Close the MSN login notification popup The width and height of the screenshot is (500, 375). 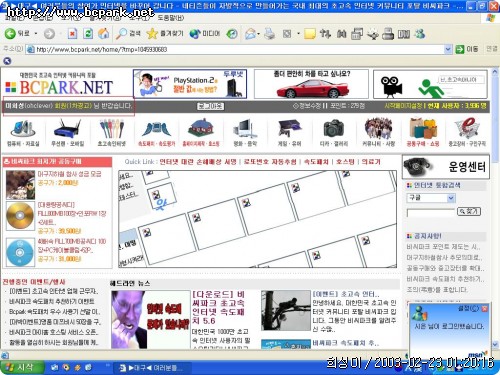484,308
